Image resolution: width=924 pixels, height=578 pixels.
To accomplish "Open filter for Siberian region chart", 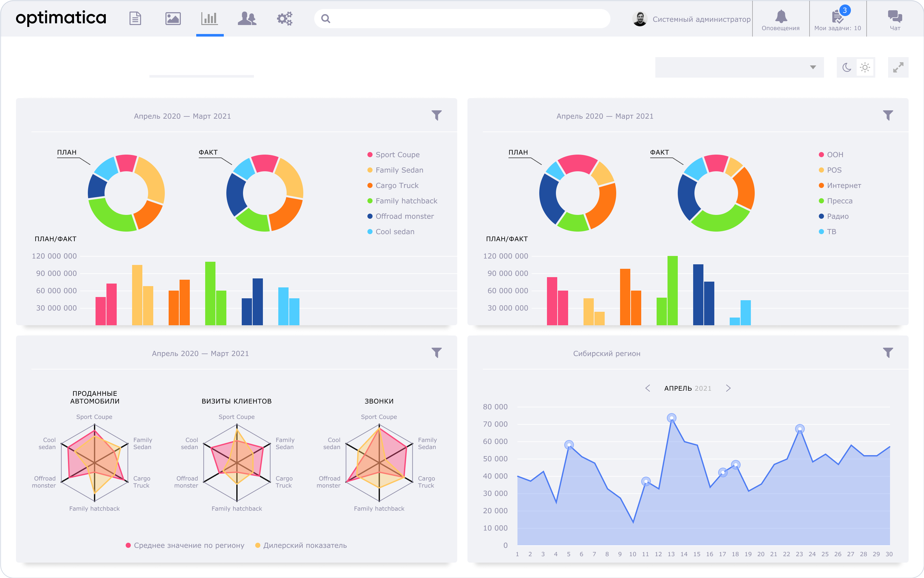I will click(888, 353).
